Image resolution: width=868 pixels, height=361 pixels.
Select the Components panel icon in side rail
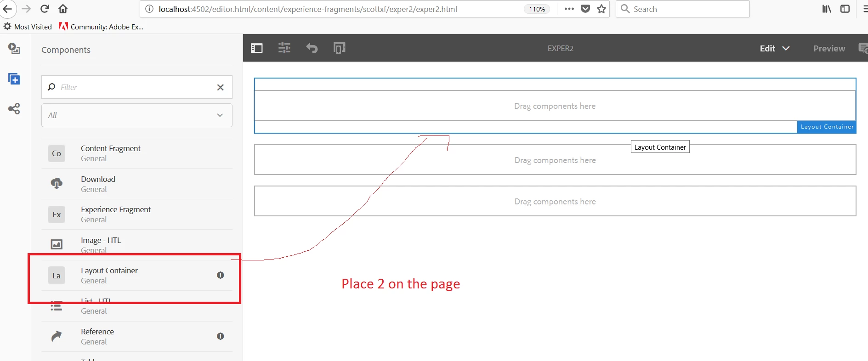pos(14,79)
